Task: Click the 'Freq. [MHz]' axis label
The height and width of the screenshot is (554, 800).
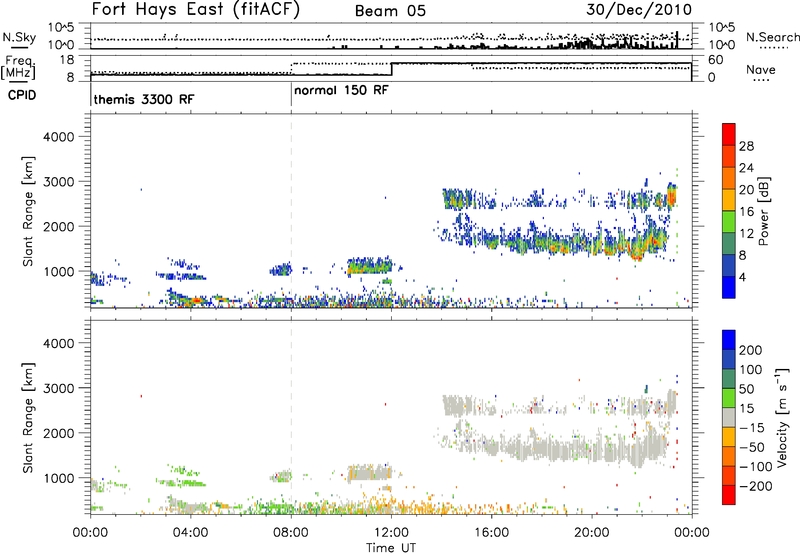Action: click(18, 68)
